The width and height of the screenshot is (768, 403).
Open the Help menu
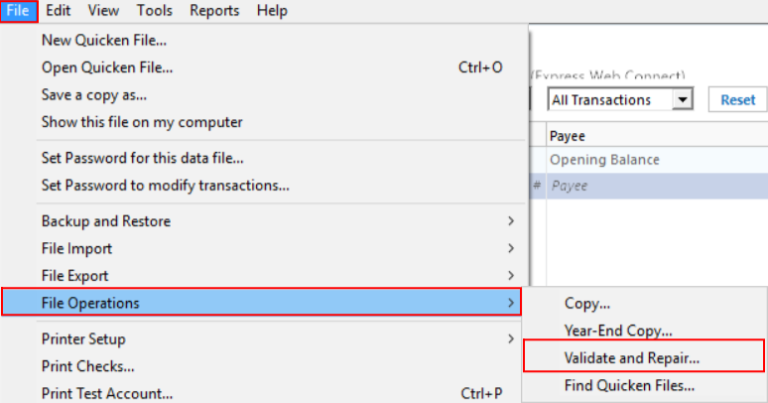pyautogui.click(x=272, y=11)
